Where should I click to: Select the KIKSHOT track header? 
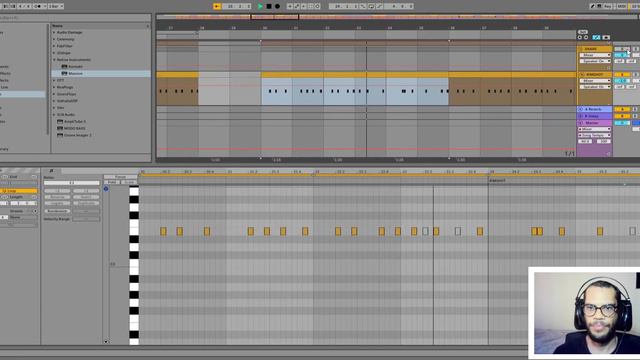point(594,75)
